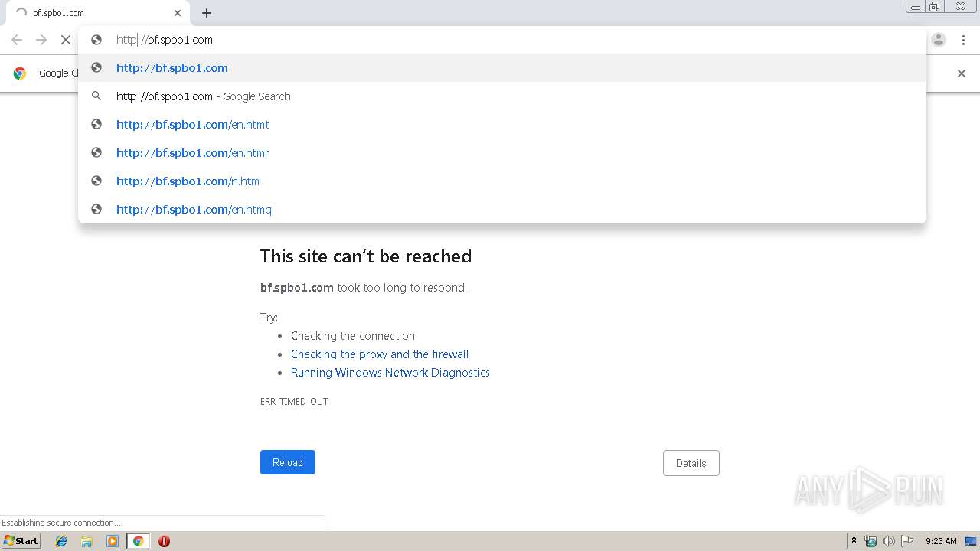Launch Internet Explorer from taskbar
The height and width of the screenshot is (551, 980).
pyautogui.click(x=61, y=541)
